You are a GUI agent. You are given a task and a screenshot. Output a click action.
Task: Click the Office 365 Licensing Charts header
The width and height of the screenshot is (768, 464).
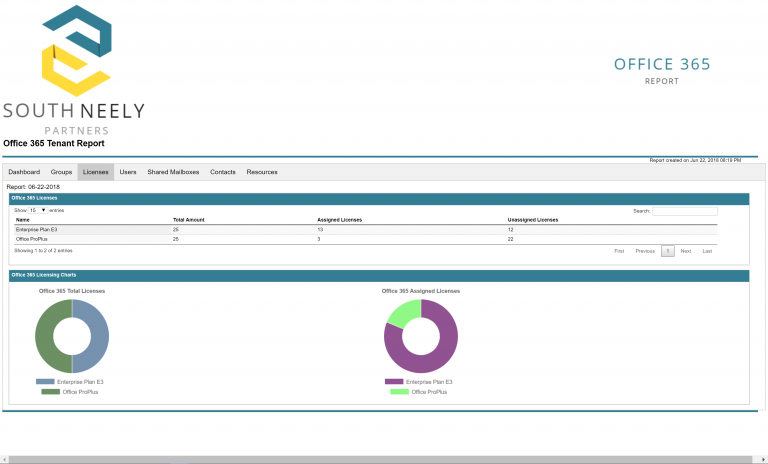[x=379, y=275]
